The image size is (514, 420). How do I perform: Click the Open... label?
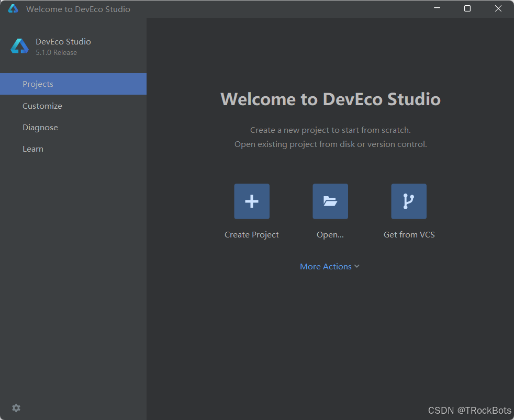click(330, 234)
